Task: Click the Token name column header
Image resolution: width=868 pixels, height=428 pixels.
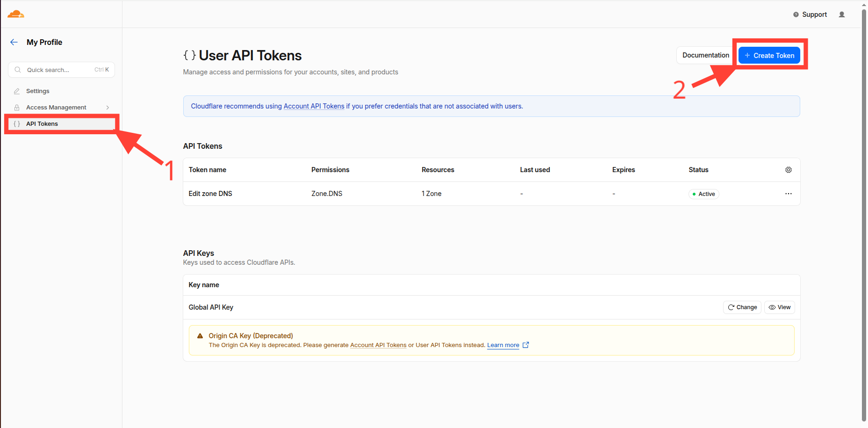Action: pyautogui.click(x=208, y=170)
